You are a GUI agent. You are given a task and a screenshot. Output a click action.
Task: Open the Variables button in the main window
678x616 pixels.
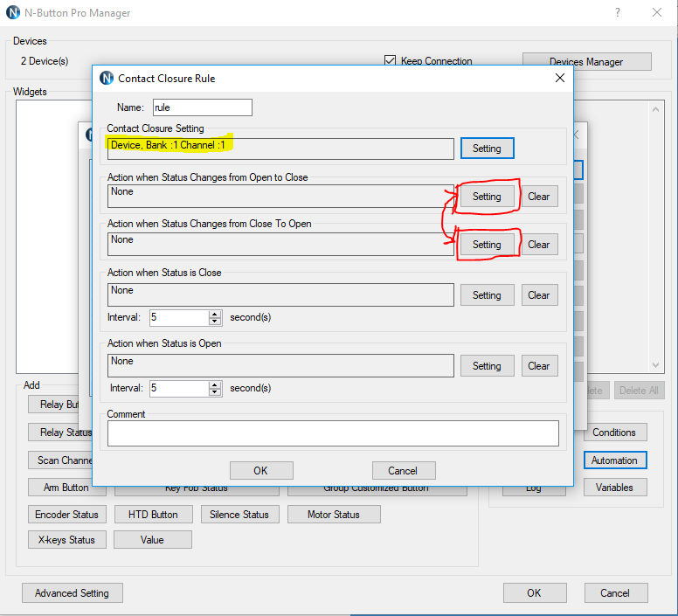pos(615,488)
